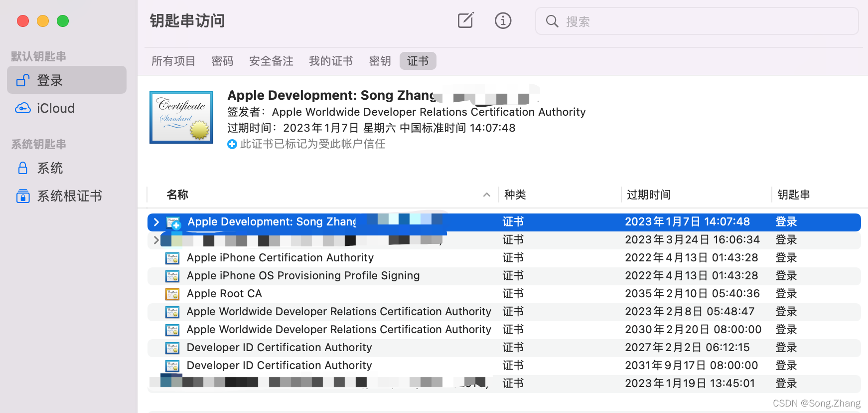
Task: Click Developer ID Authority icon expiring 2027
Action: [172, 348]
